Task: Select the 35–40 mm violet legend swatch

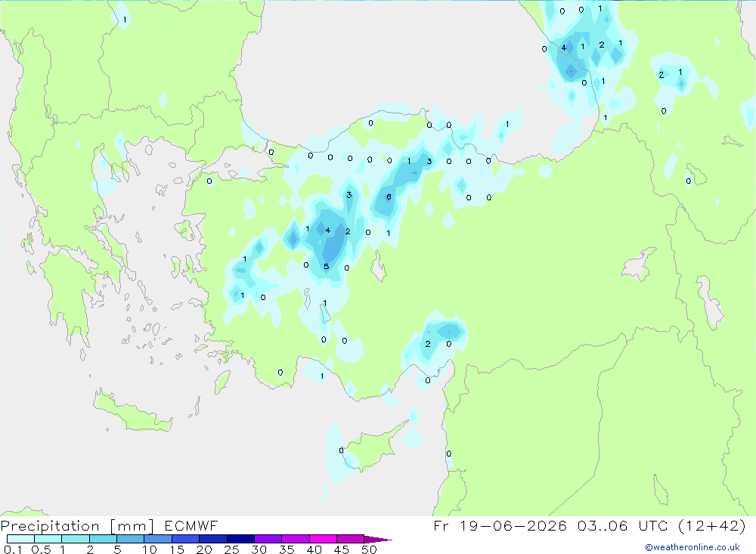Action: click(x=296, y=539)
